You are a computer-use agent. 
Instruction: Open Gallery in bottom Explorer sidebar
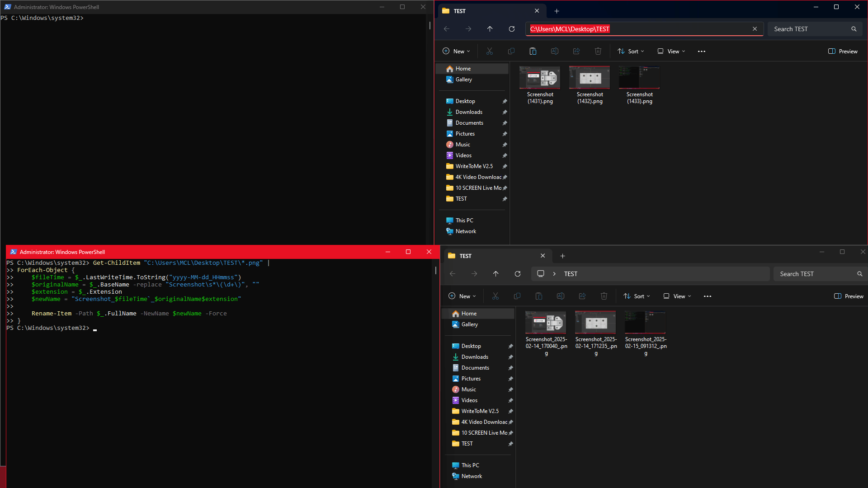coord(469,324)
